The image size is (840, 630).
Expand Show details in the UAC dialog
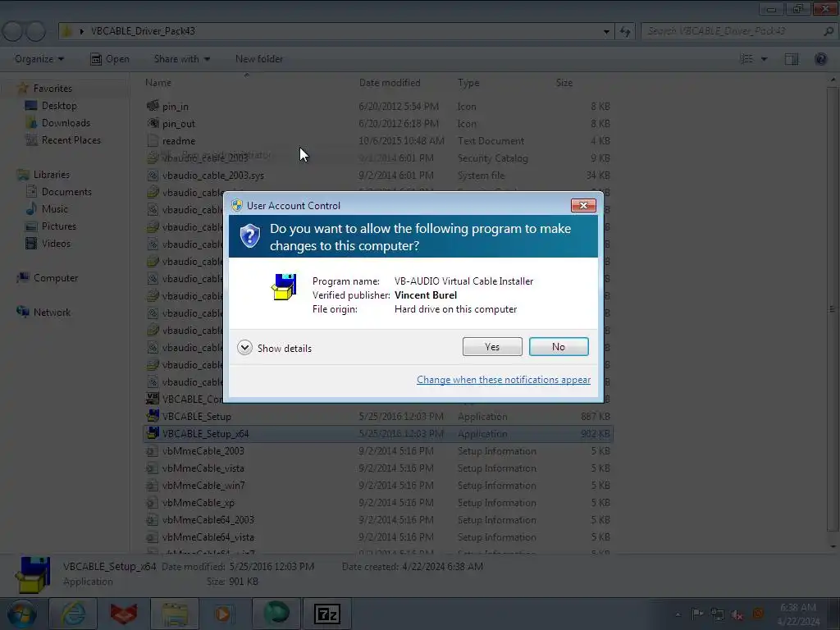click(x=274, y=348)
